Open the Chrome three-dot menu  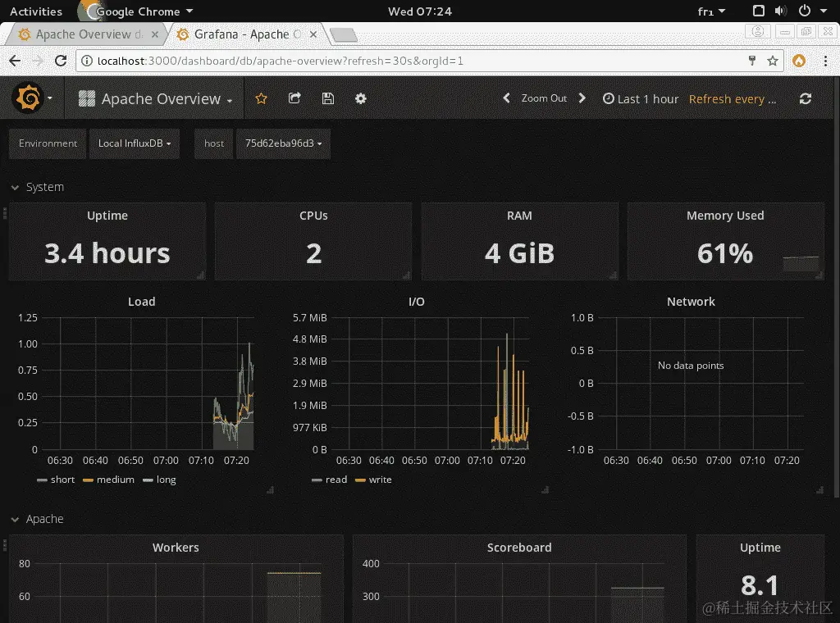point(825,61)
